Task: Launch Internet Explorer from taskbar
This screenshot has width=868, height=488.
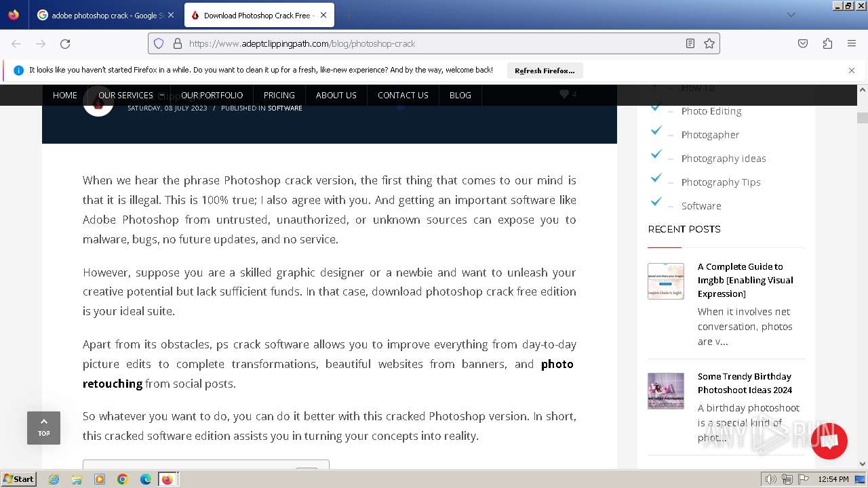Action: tap(54, 479)
